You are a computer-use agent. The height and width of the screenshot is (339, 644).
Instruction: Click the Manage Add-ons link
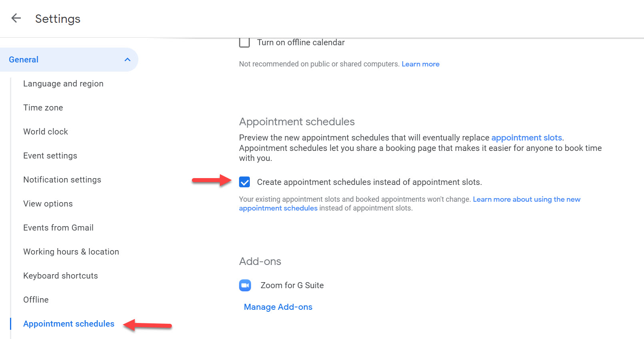(x=278, y=307)
